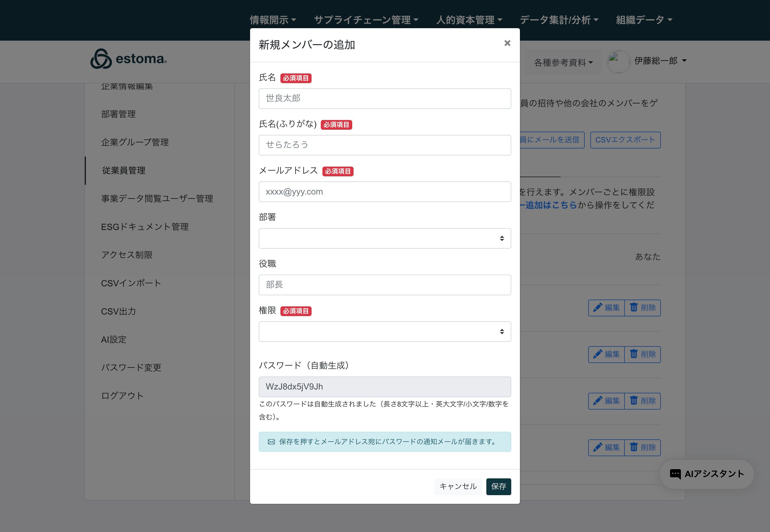Click the first pencil edit icon
770x532 pixels.
tap(597, 307)
